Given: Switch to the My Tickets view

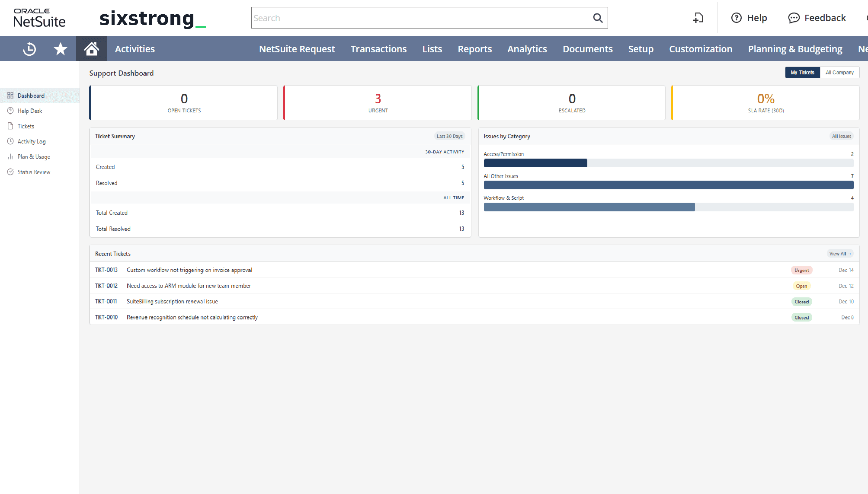Looking at the screenshot, I should (x=802, y=73).
